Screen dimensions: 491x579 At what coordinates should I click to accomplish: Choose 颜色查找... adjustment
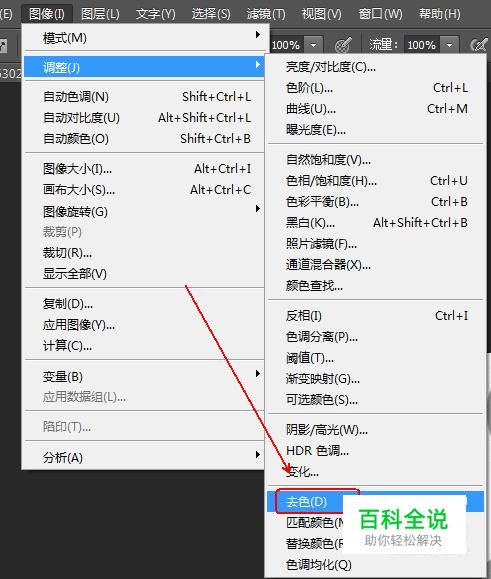[x=375, y=286]
